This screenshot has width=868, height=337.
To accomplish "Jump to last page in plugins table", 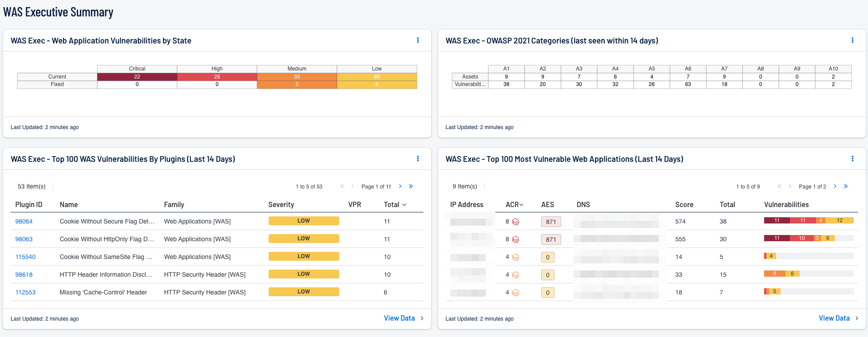I will (x=411, y=186).
